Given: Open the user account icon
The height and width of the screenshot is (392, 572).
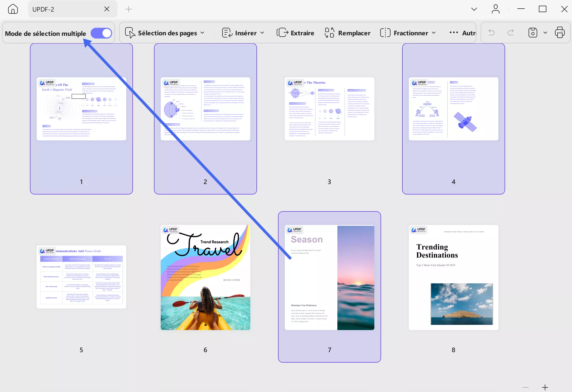Looking at the screenshot, I should pos(495,9).
